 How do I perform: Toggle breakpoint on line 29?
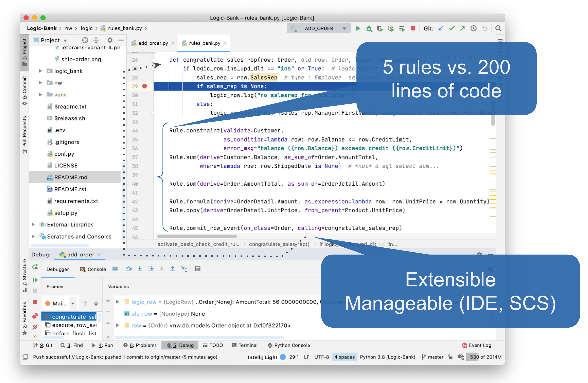pyautogui.click(x=144, y=86)
